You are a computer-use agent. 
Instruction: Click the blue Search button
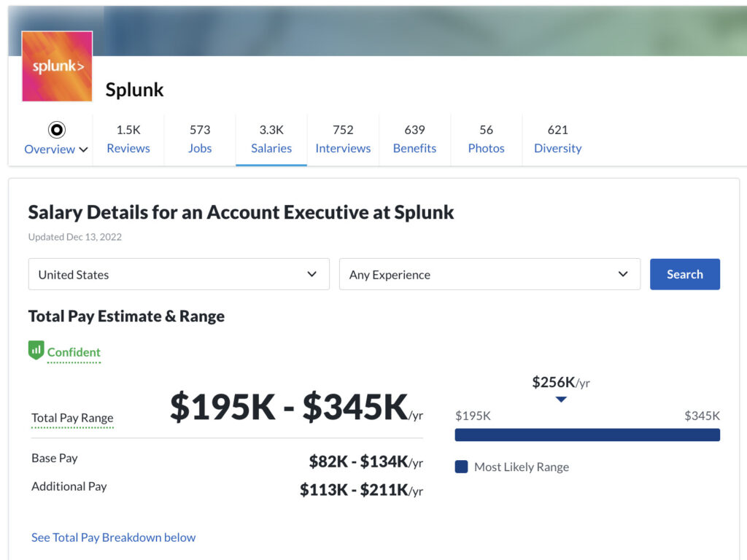tap(685, 274)
